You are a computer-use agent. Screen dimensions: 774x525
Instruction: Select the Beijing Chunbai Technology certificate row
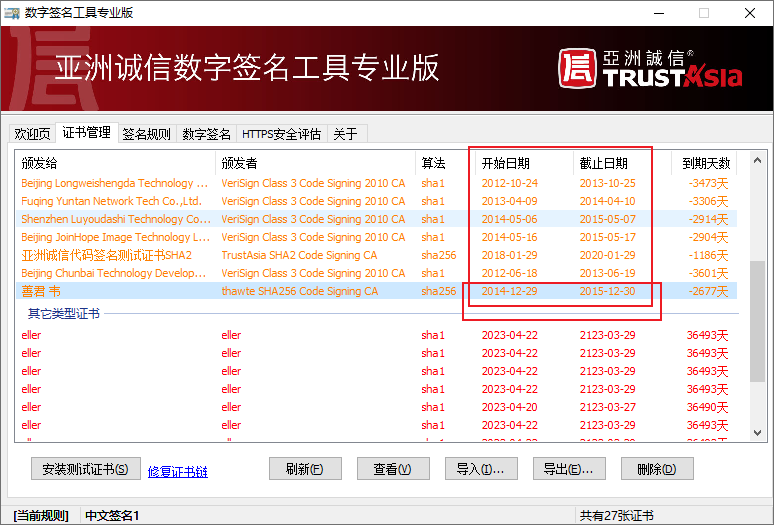click(376, 273)
